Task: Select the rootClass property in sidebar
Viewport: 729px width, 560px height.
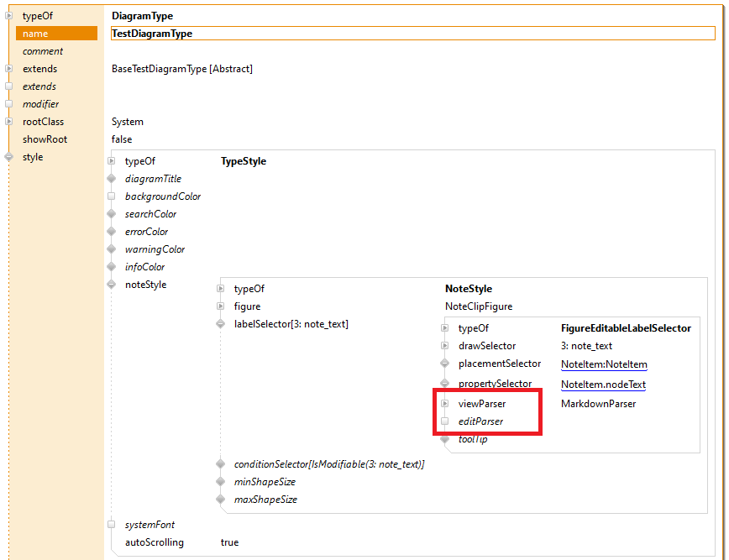Action: click(43, 122)
